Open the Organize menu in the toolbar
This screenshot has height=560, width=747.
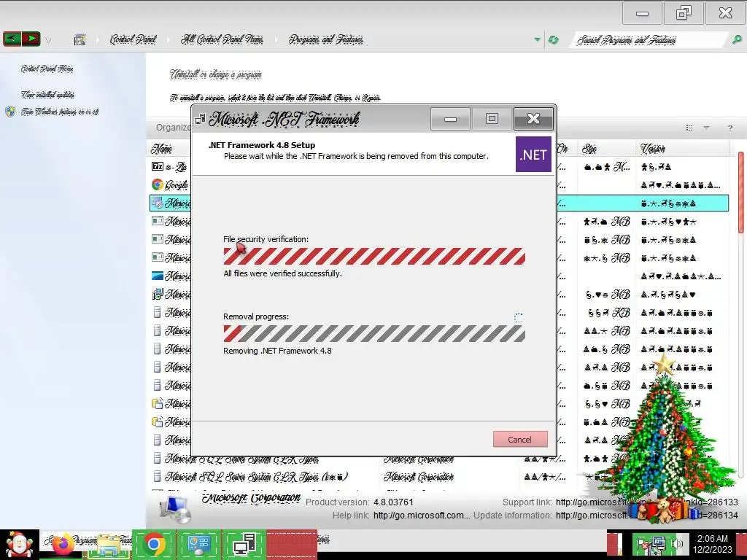[174, 127]
